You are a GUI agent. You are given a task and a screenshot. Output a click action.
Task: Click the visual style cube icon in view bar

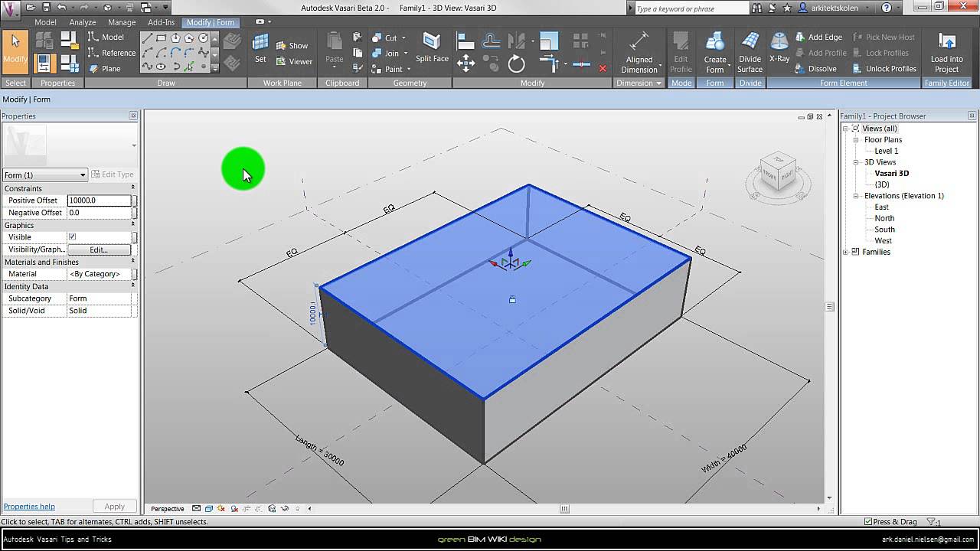pos(209,508)
